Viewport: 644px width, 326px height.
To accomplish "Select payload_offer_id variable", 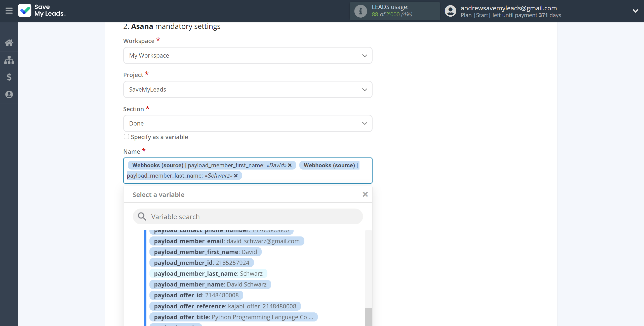I will pos(196,295).
